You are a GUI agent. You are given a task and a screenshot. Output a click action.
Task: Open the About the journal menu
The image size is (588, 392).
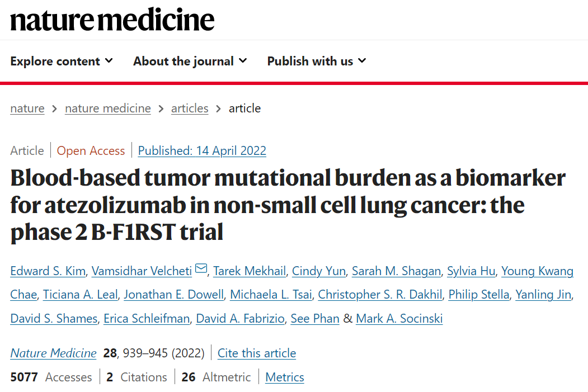pos(190,61)
